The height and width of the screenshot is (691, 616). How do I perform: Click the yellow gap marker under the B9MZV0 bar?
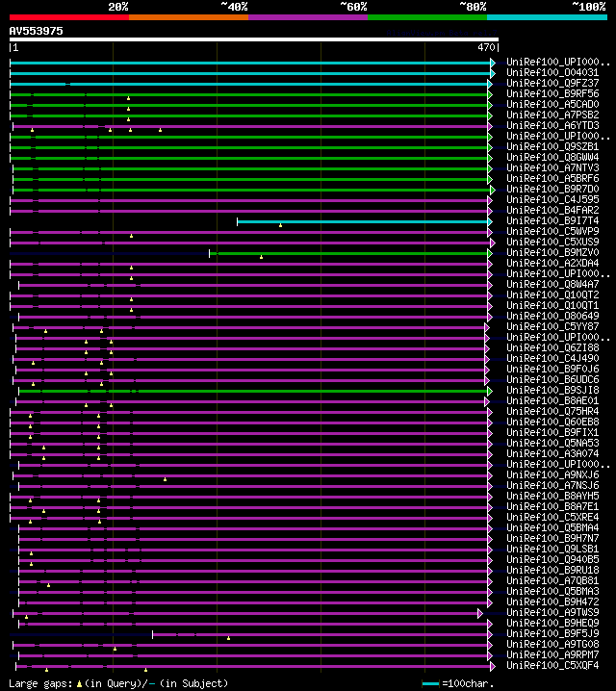point(261,257)
